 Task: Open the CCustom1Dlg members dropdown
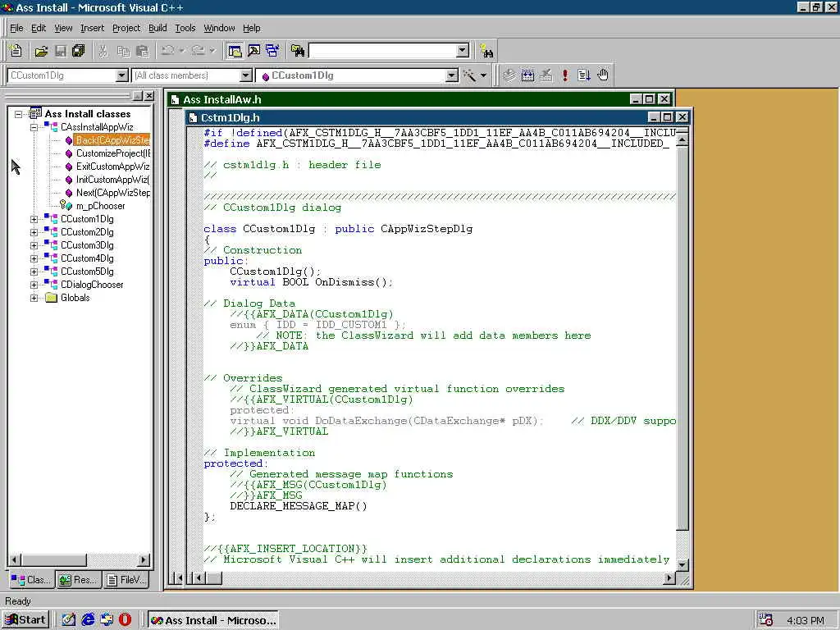pyautogui.click(x=452, y=75)
